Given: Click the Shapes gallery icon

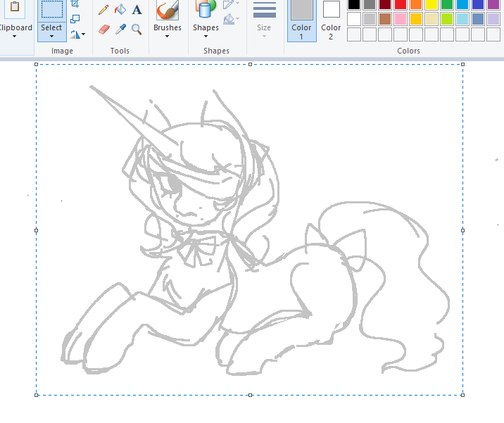Looking at the screenshot, I should 206,9.
